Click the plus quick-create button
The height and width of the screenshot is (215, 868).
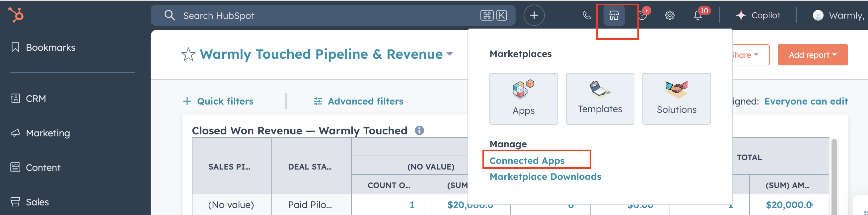pyautogui.click(x=534, y=16)
